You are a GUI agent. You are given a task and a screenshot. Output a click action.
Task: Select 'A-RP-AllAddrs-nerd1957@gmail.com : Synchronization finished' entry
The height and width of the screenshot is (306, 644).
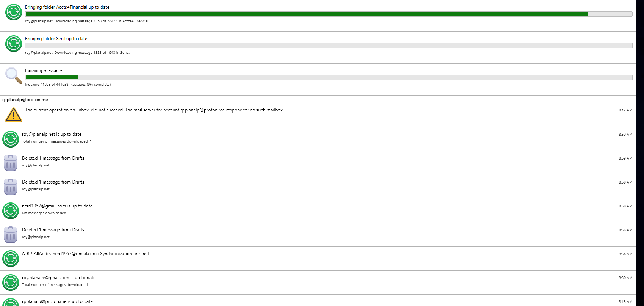click(x=85, y=254)
